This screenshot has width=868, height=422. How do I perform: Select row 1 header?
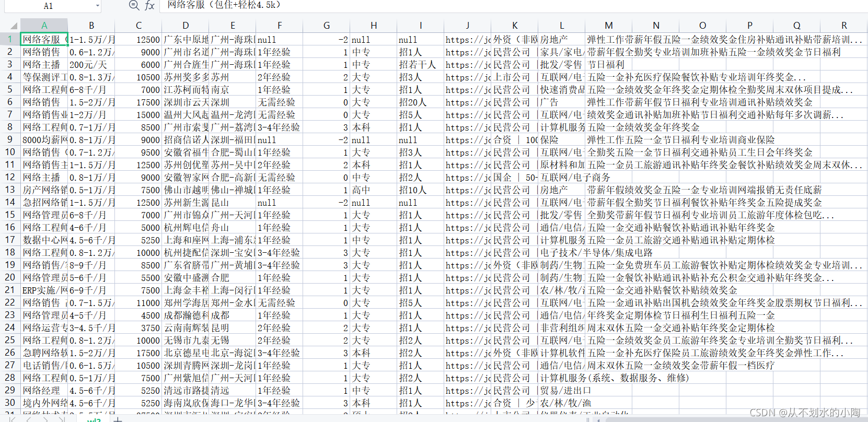coord(10,39)
